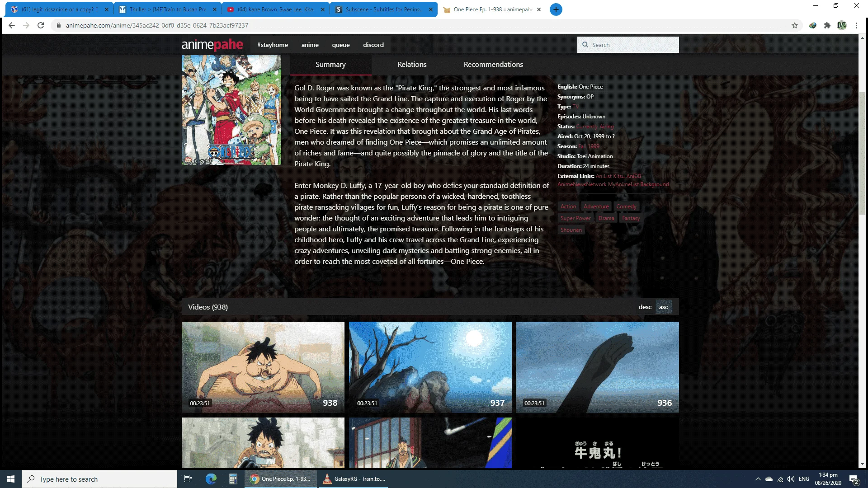
Task: Click the site lock icon in address bar
Action: point(58,25)
